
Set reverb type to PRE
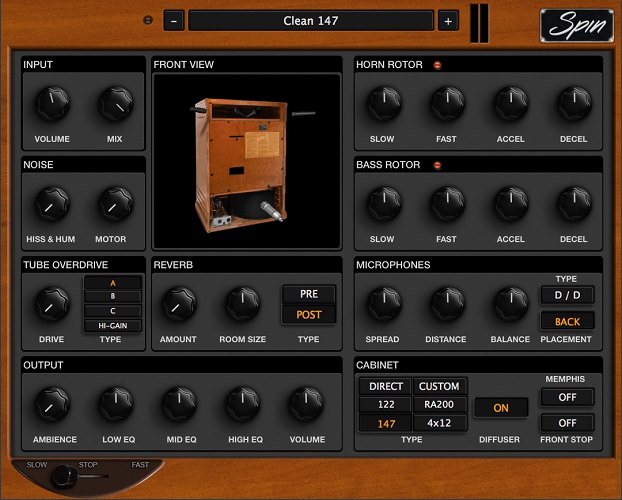point(308,294)
